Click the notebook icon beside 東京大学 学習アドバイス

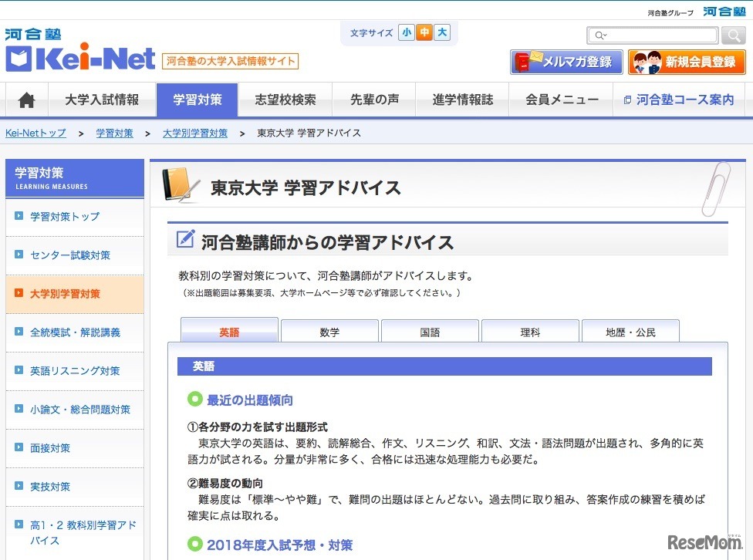point(181,184)
